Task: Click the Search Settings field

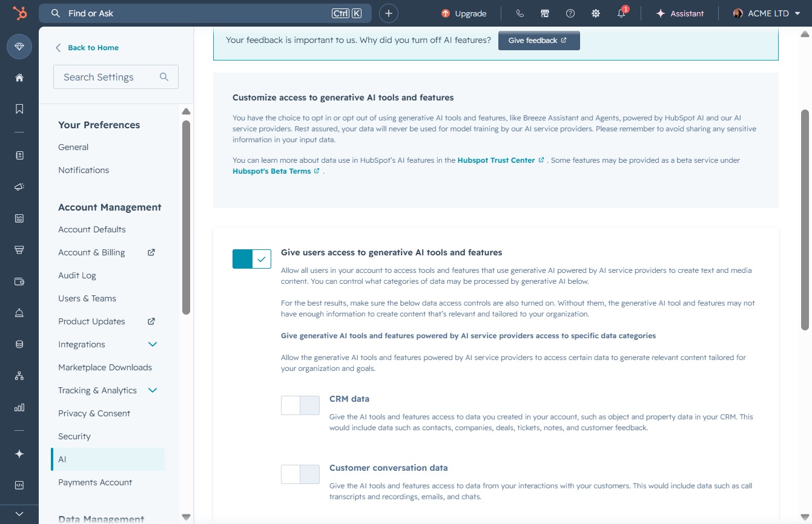Action: [x=116, y=77]
